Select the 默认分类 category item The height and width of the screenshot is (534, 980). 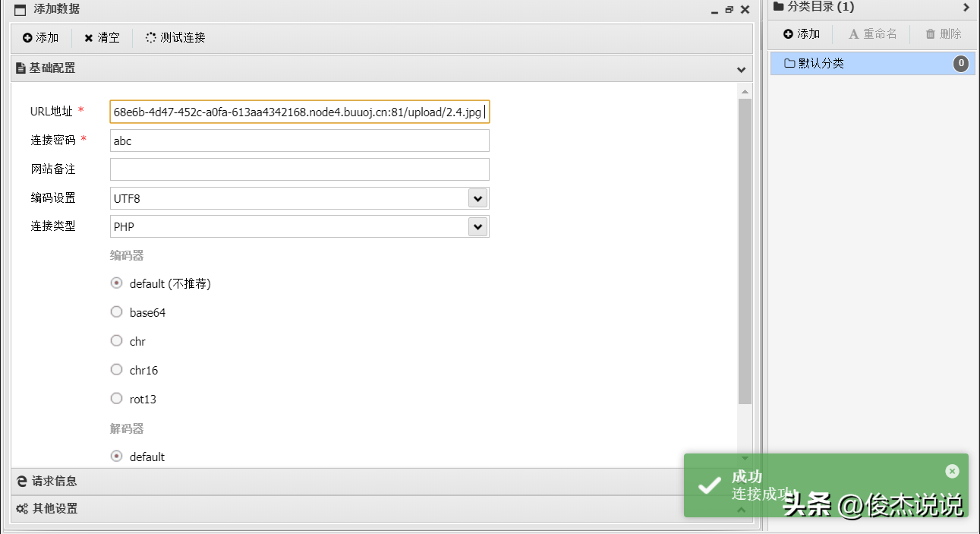coord(872,64)
